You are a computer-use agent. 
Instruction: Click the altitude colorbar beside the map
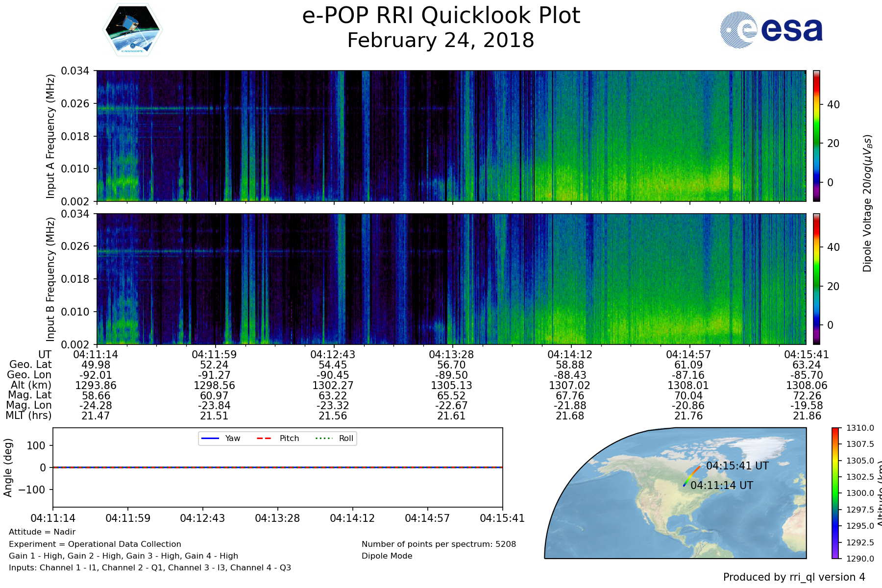pyautogui.click(x=835, y=493)
